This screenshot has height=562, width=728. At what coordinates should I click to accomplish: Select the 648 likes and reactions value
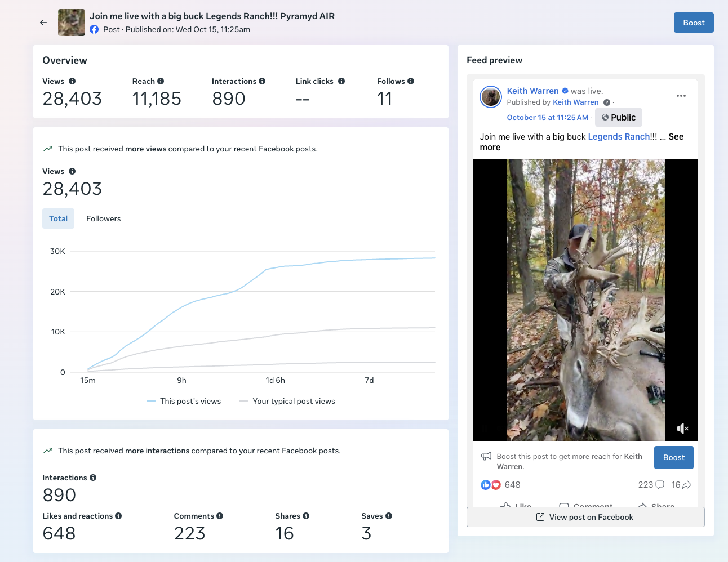pyautogui.click(x=59, y=533)
